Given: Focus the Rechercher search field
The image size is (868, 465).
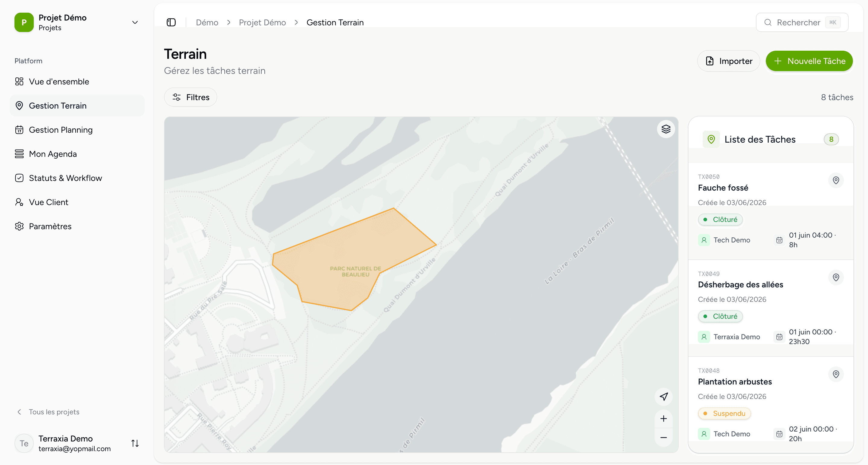Looking at the screenshot, I should click(x=802, y=22).
